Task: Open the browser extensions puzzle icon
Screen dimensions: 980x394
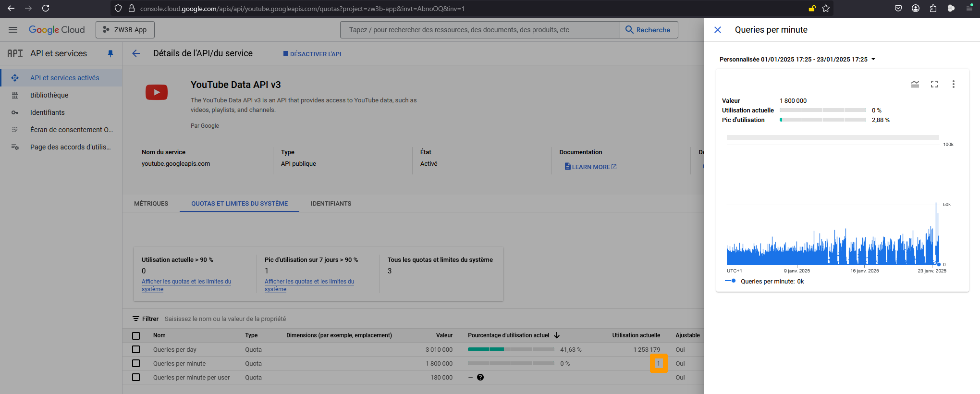Action: tap(933, 8)
